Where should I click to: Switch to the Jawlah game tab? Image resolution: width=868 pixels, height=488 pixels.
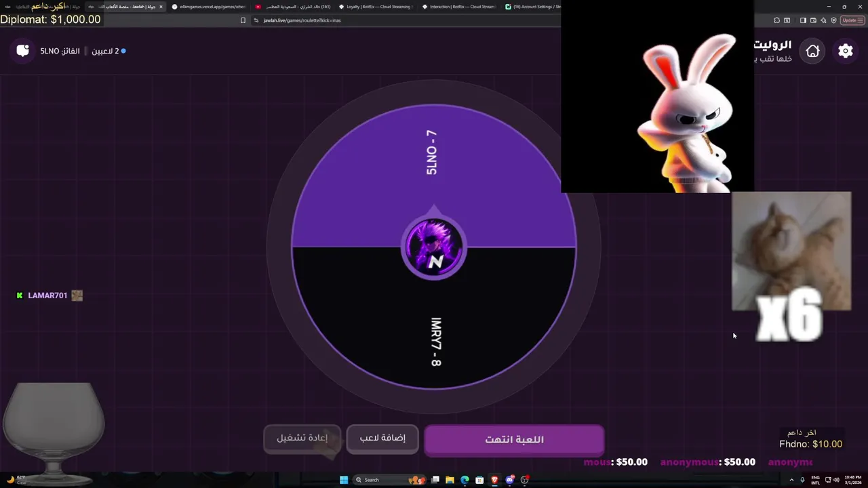(x=125, y=7)
